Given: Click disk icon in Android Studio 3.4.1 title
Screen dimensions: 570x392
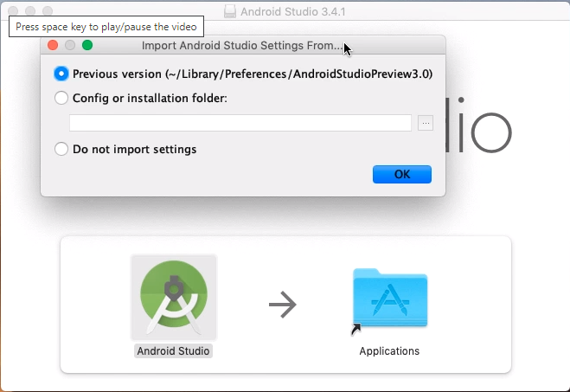Looking at the screenshot, I should point(230,11).
